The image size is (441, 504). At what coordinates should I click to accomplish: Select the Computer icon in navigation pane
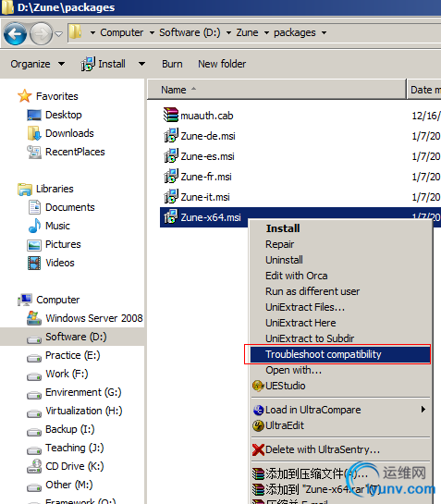pyautogui.click(x=25, y=300)
